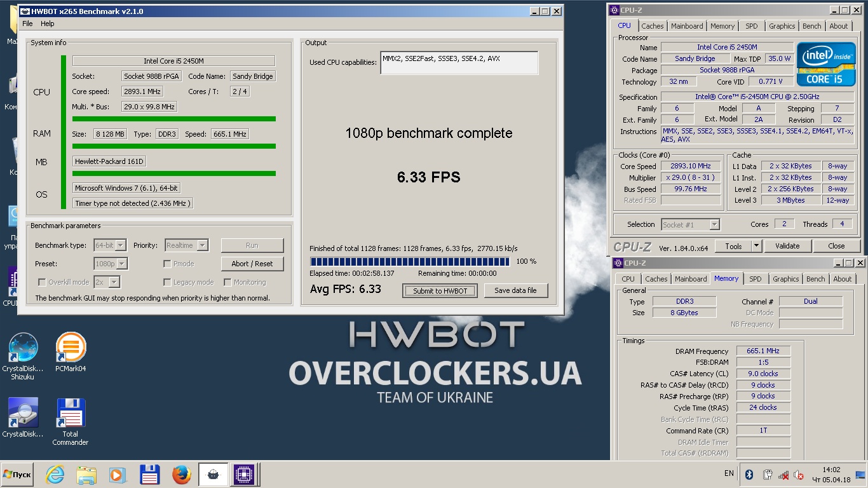868x488 pixels.
Task: Switch to SPD tab in top CPU-Z window
Action: point(752,26)
